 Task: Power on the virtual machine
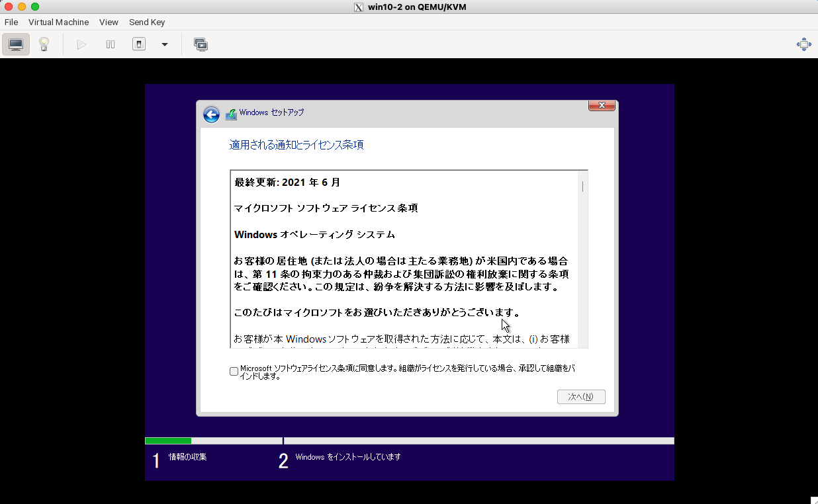(x=81, y=44)
